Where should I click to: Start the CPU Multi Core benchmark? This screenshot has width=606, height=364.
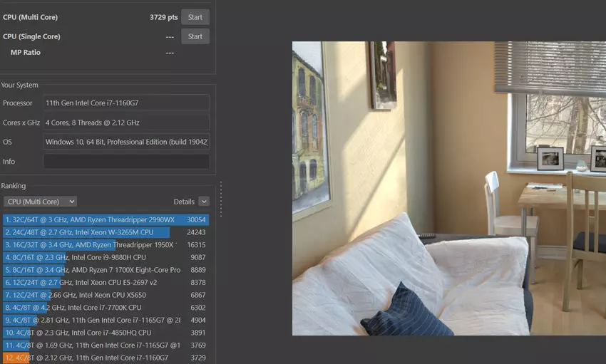(x=195, y=17)
